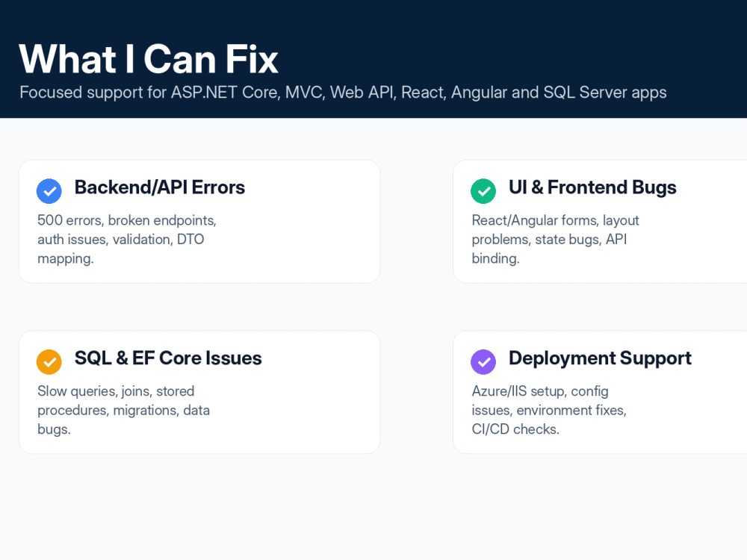
Task: Click the What I Can Fix title
Action: [149, 59]
